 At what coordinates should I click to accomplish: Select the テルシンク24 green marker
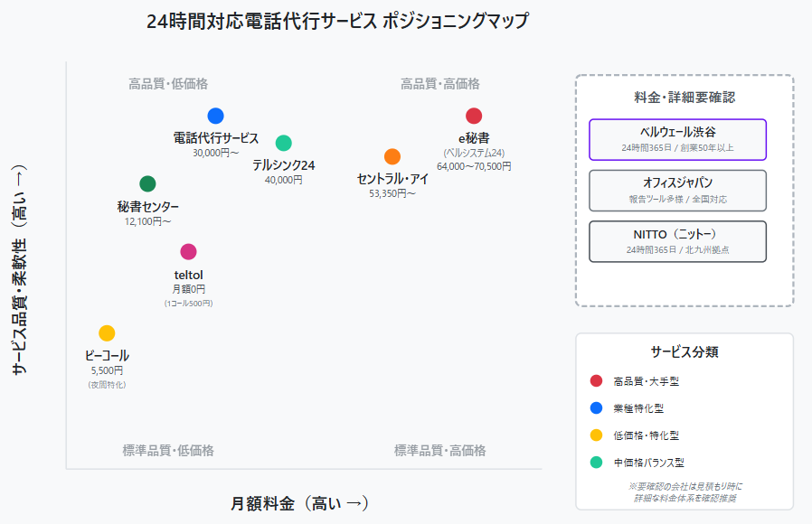(285, 143)
